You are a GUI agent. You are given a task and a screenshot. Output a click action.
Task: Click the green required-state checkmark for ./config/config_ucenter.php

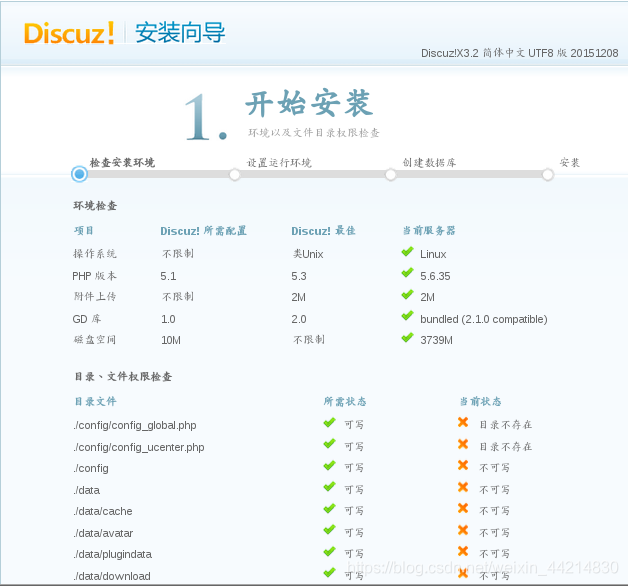pyautogui.click(x=329, y=444)
